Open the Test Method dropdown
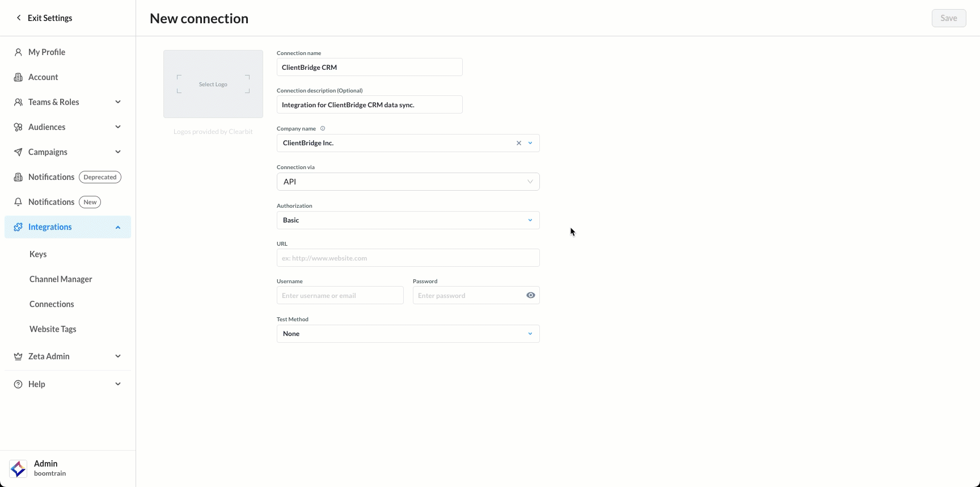The image size is (980, 487). (408, 334)
